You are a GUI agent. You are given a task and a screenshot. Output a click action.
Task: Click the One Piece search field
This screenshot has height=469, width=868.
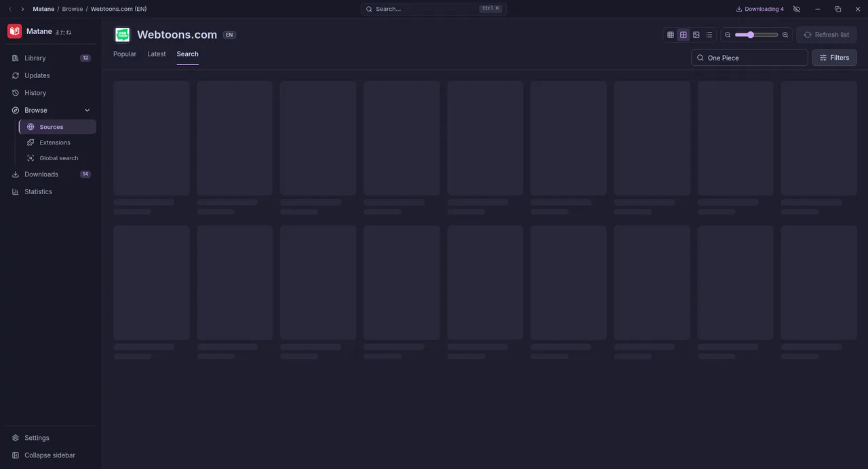point(749,58)
